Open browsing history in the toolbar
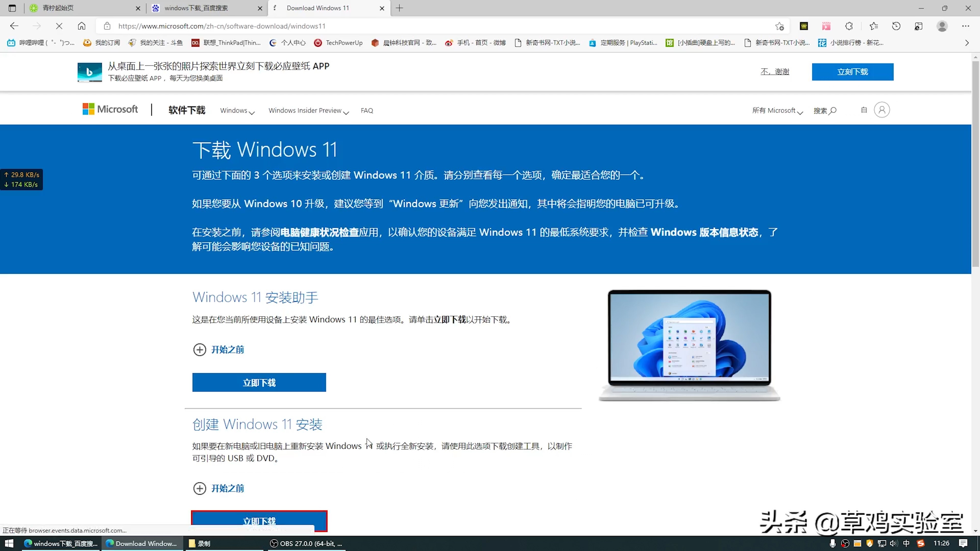 tap(896, 26)
